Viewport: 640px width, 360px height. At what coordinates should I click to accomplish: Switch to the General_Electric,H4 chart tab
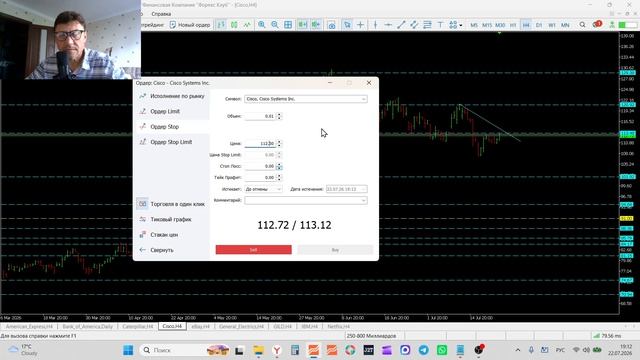point(241,327)
